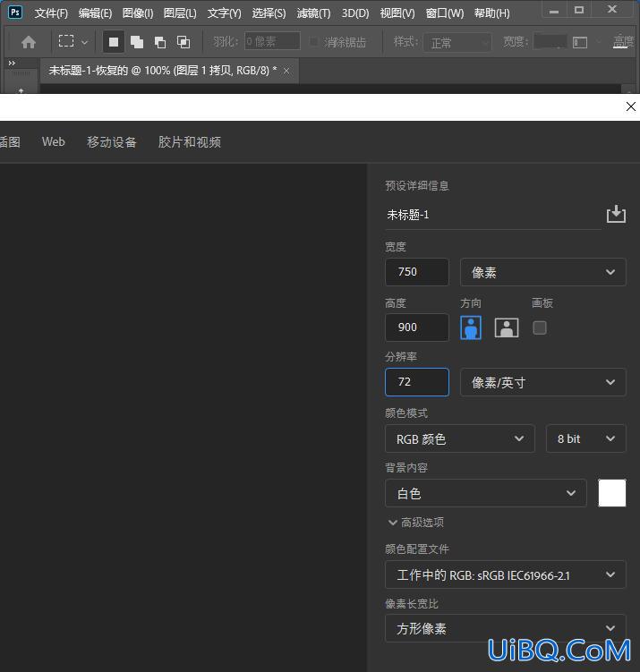This screenshot has height=672, width=640.
Task: Click the width field showing 750
Action: pyautogui.click(x=417, y=272)
